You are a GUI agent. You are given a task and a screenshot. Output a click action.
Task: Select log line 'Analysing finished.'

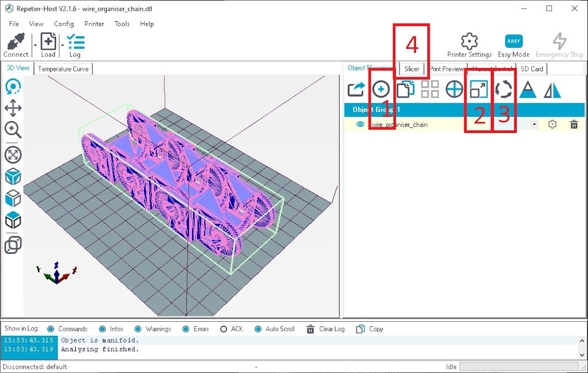point(100,349)
